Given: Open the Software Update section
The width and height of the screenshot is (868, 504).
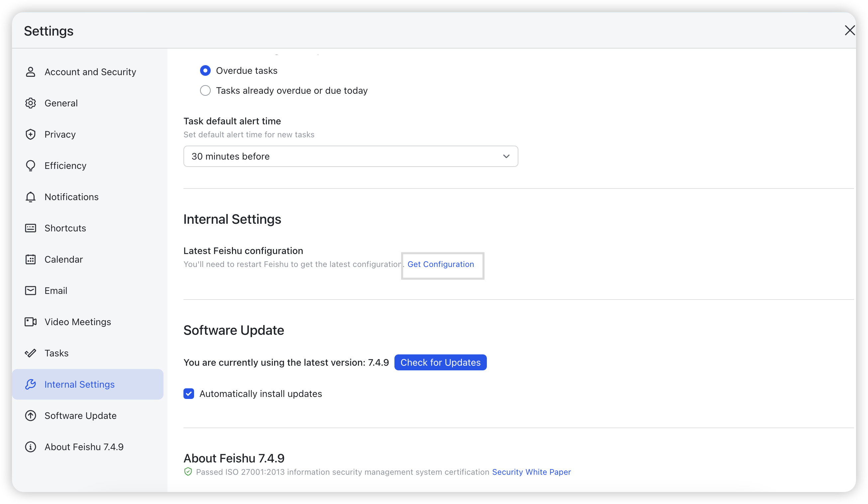Looking at the screenshot, I should click(81, 416).
